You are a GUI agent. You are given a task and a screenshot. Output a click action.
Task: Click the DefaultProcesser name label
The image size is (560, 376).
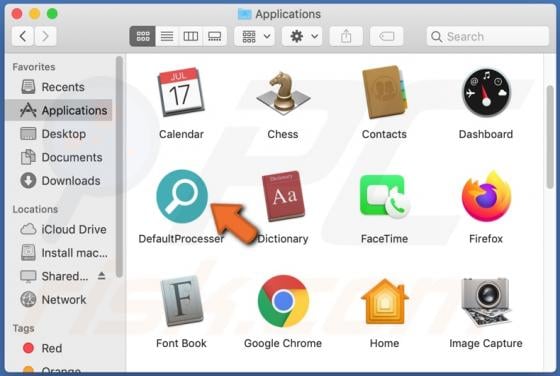tap(181, 239)
